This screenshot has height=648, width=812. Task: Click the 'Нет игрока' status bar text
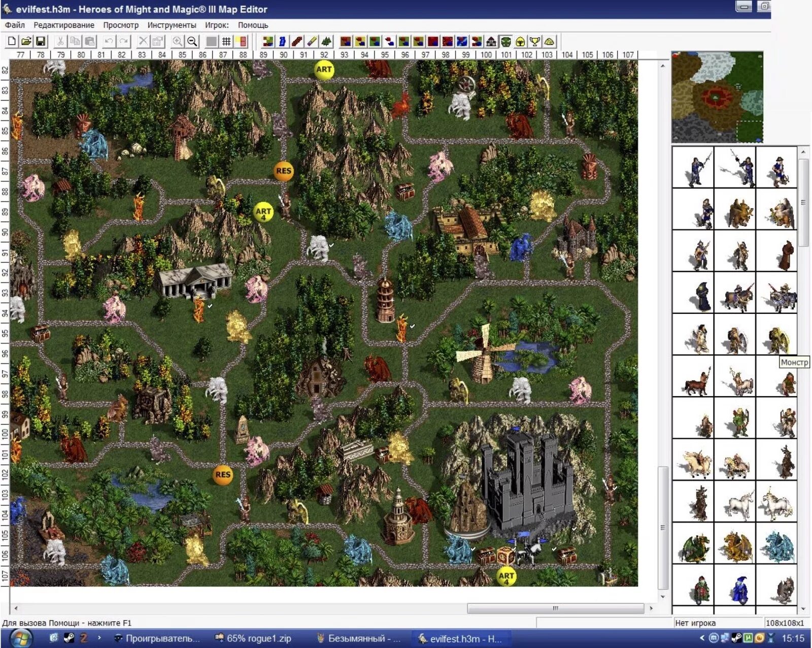point(695,623)
